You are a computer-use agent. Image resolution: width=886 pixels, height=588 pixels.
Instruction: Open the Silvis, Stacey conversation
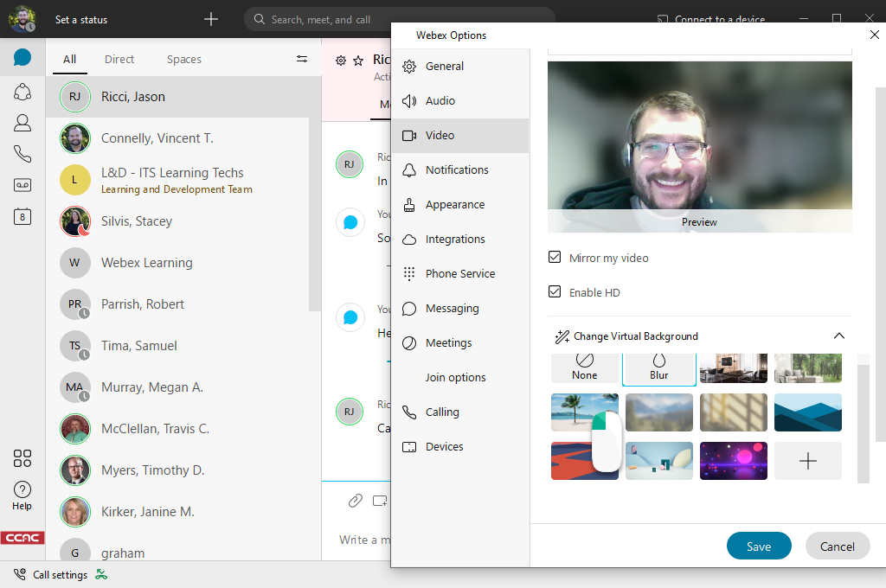tap(177, 221)
